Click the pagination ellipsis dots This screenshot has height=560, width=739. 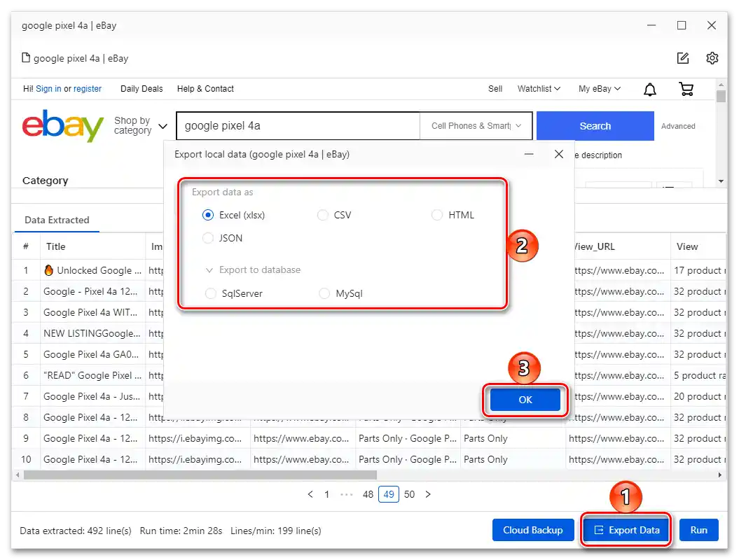click(x=347, y=494)
